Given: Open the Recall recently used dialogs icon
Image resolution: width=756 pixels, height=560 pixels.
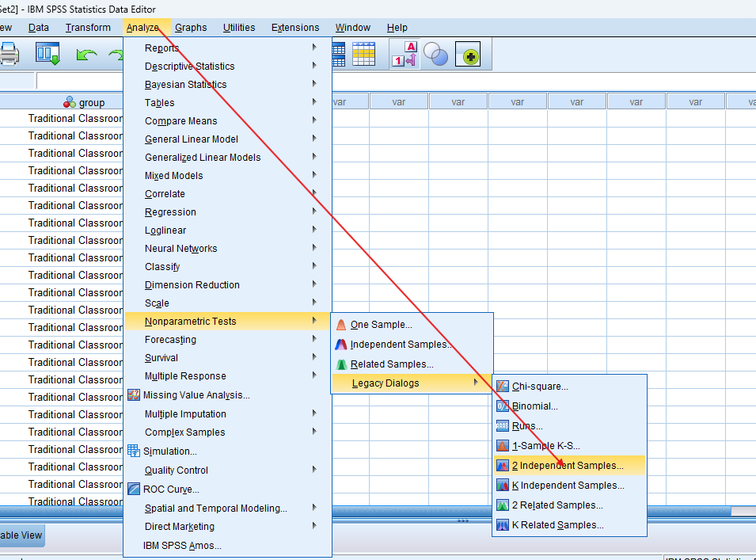Looking at the screenshot, I should [x=47, y=55].
